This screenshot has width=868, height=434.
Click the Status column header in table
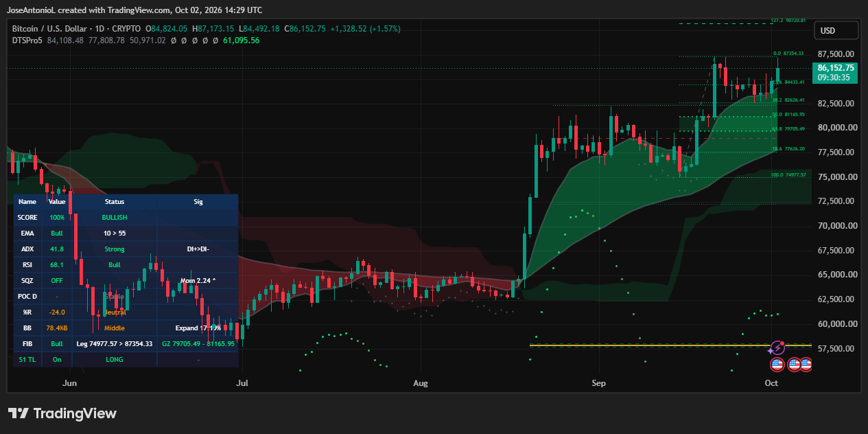(x=115, y=202)
